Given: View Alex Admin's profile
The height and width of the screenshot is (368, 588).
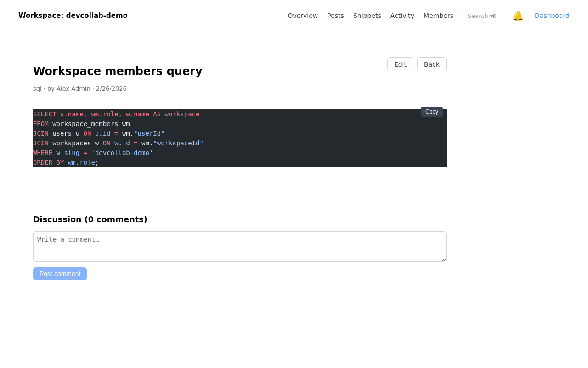Looking at the screenshot, I should (73, 88).
